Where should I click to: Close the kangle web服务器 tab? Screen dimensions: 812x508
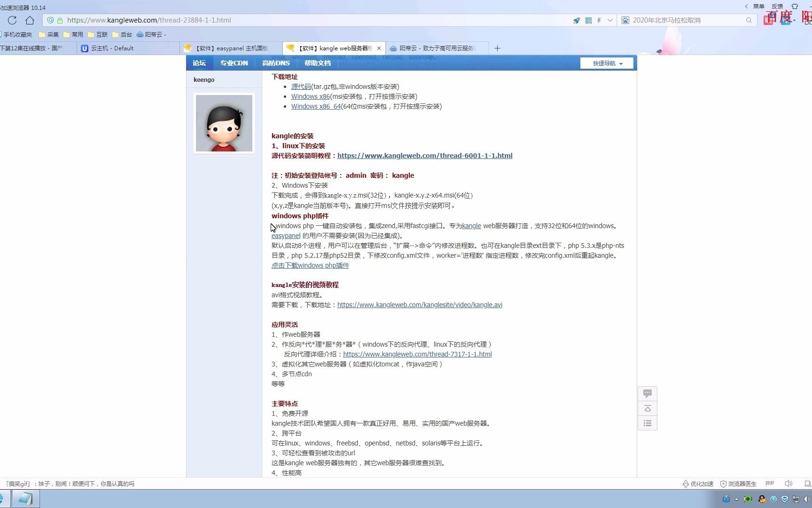[x=379, y=48]
